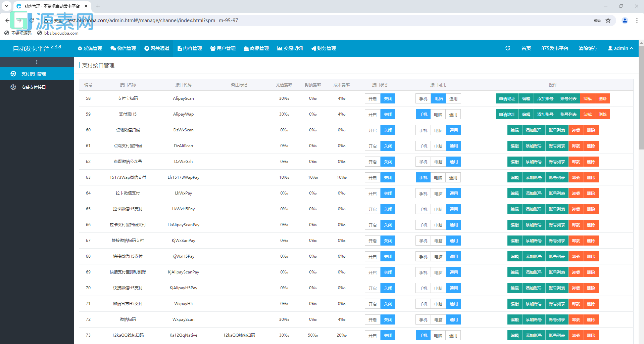Click the bookmark star icon in address bar

click(x=608, y=20)
